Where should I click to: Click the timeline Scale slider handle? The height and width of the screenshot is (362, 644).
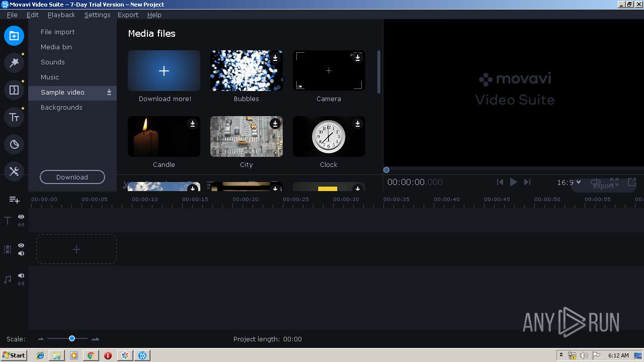72,339
